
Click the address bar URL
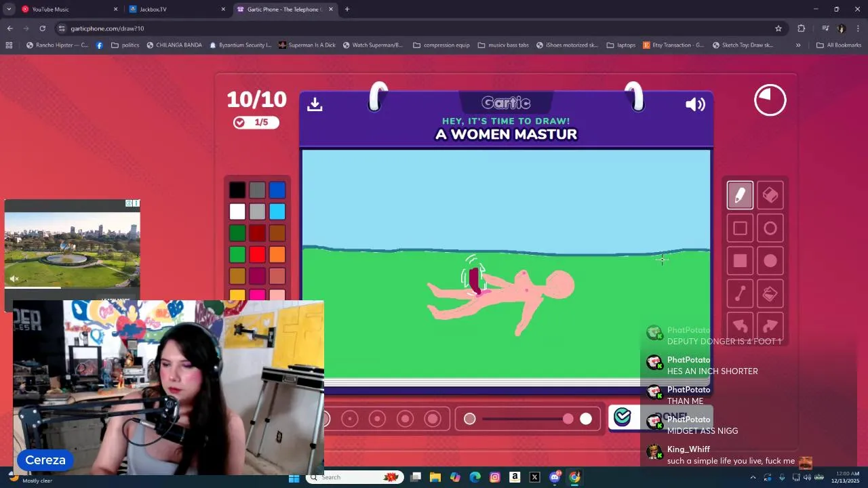pyautogui.click(x=107, y=28)
